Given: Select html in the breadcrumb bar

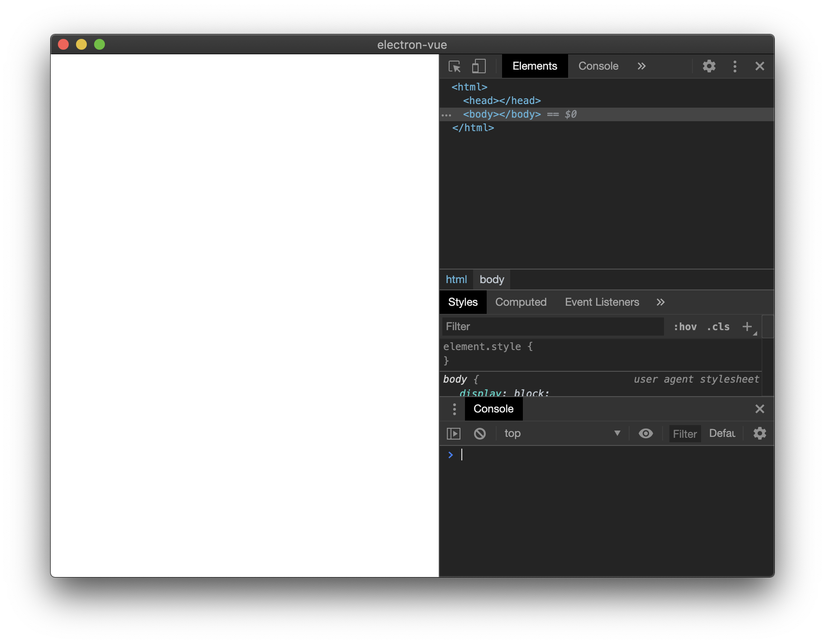Looking at the screenshot, I should click(x=456, y=279).
